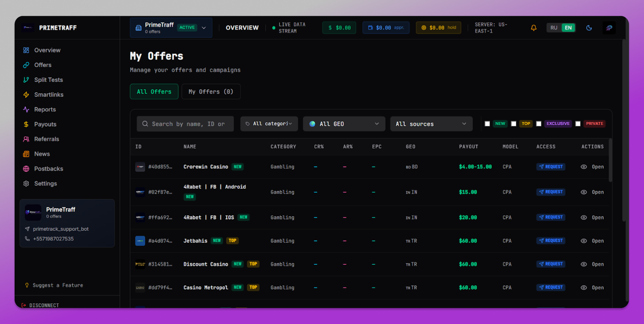Click the $4.00-15.00 payout value
Screen dimensions: 644x324
(475, 167)
